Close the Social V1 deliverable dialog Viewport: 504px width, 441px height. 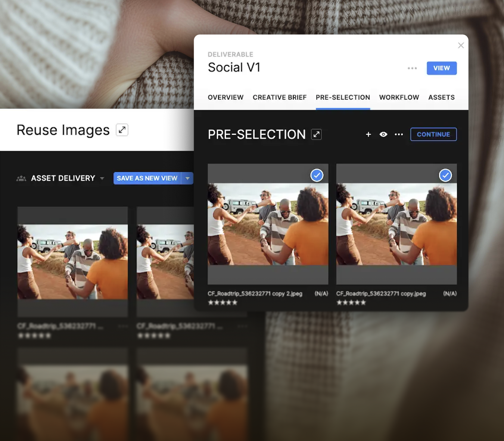click(x=461, y=45)
